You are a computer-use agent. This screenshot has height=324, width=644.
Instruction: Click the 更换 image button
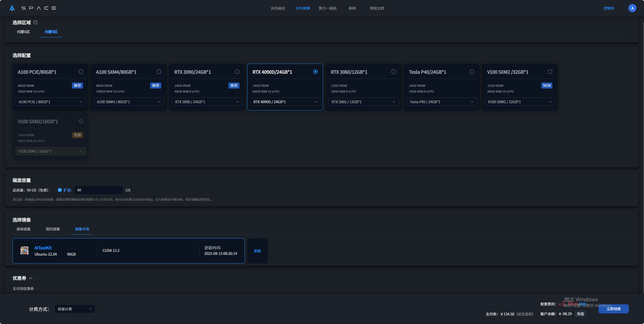point(258,251)
